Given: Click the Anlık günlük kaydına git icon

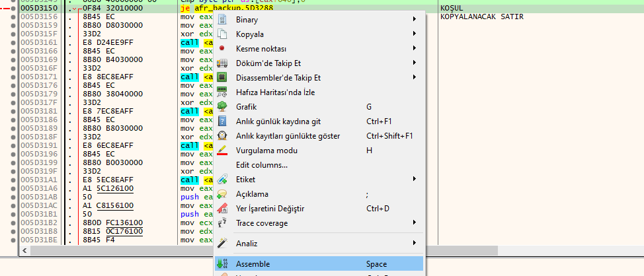Looking at the screenshot, I should (x=221, y=121).
